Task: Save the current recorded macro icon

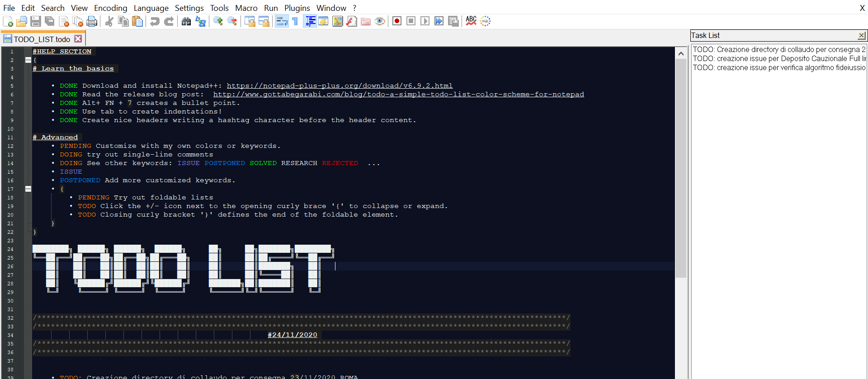Action: pos(453,21)
